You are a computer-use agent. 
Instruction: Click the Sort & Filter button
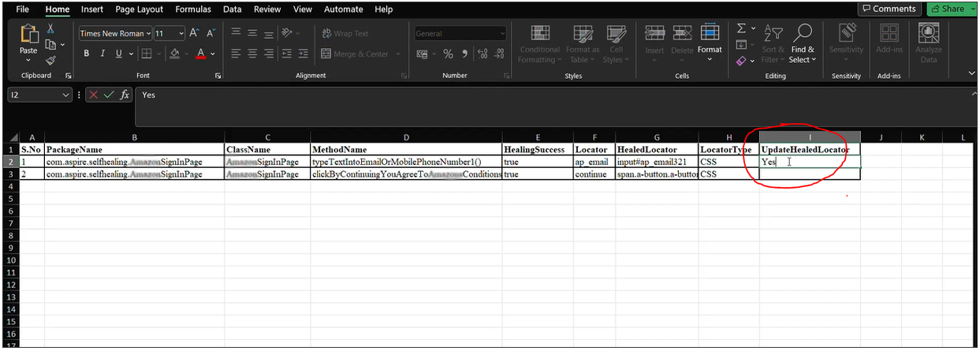[773, 43]
